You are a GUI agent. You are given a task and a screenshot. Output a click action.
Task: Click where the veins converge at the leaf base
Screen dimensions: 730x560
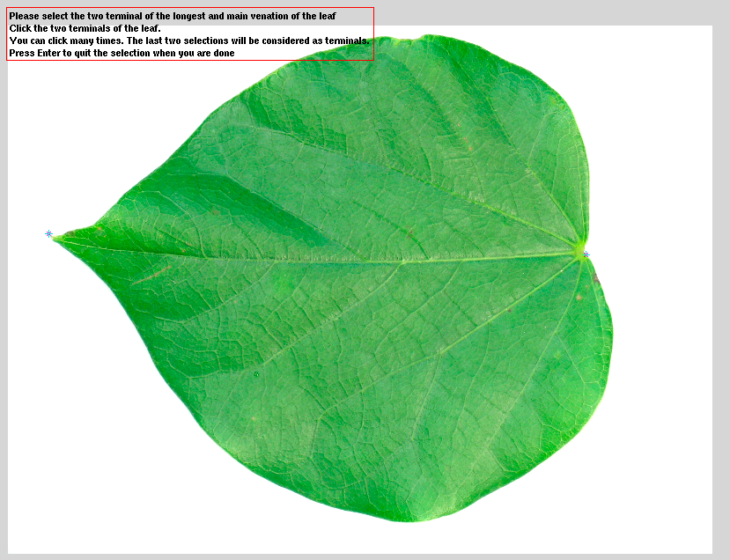click(x=579, y=252)
